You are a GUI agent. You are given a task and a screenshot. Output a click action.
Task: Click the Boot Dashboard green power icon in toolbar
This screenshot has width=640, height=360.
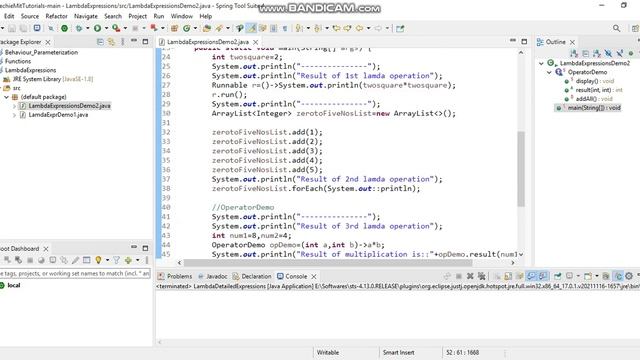pos(64,28)
